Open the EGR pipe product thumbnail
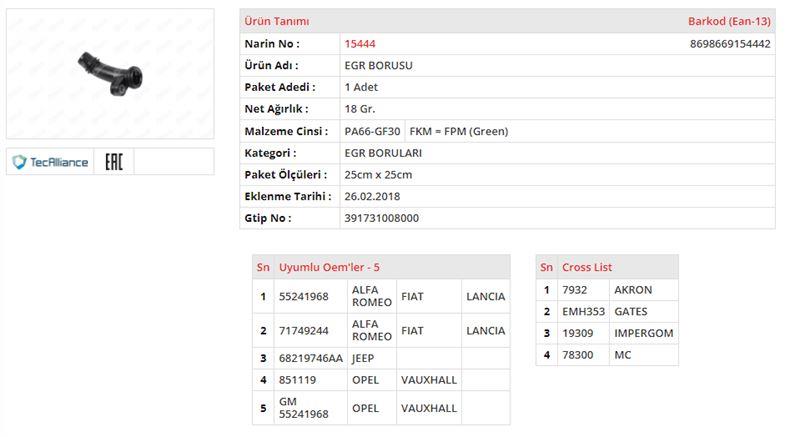Image resolution: width=800 pixels, height=437 pixels. coord(110,73)
